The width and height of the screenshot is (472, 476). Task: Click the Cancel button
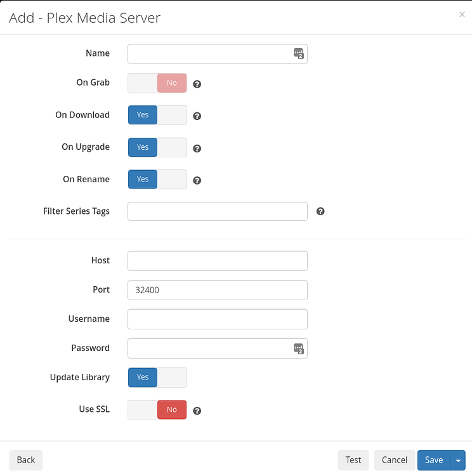(x=395, y=460)
